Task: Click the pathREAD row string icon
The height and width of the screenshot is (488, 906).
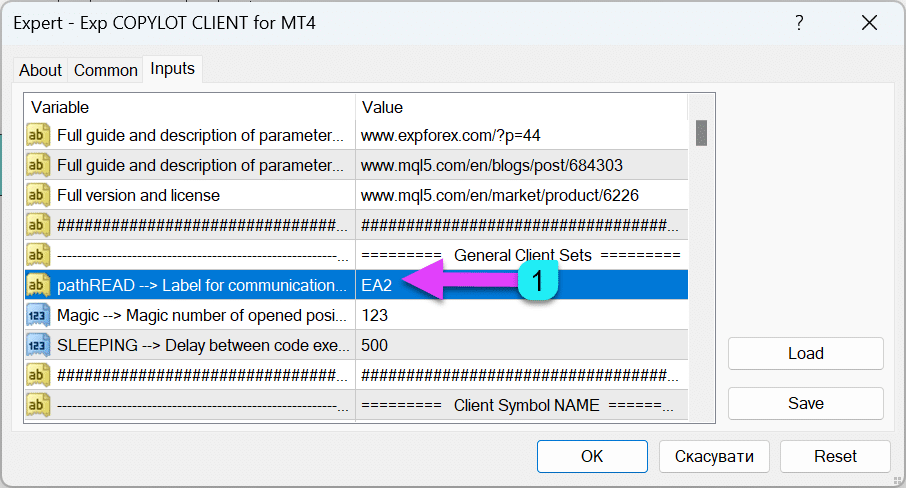Action: pos(38,285)
